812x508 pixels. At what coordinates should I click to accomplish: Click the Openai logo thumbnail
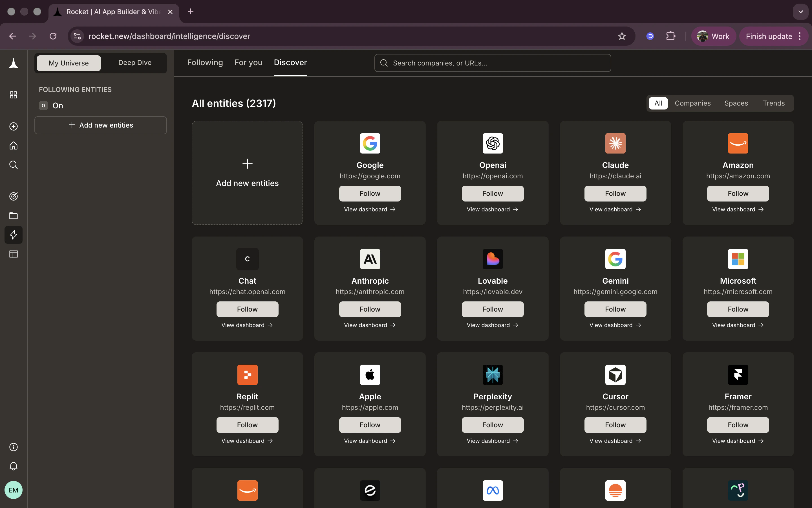pyautogui.click(x=493, y=143)
